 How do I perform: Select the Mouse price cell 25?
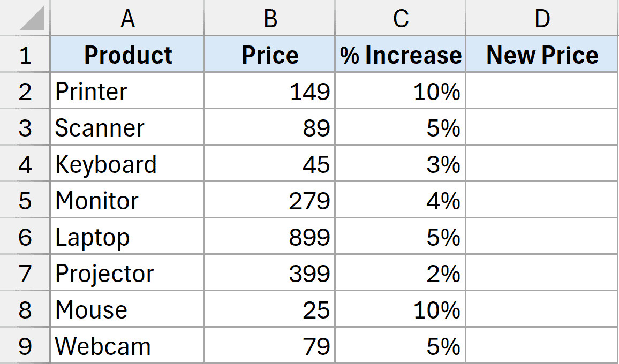point(270,310)
